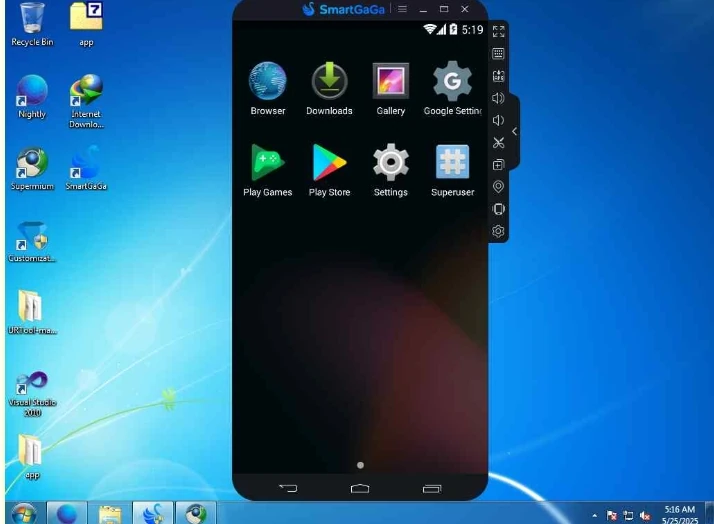Select the app zip archive desktop icon

click(x=86, y=25)
